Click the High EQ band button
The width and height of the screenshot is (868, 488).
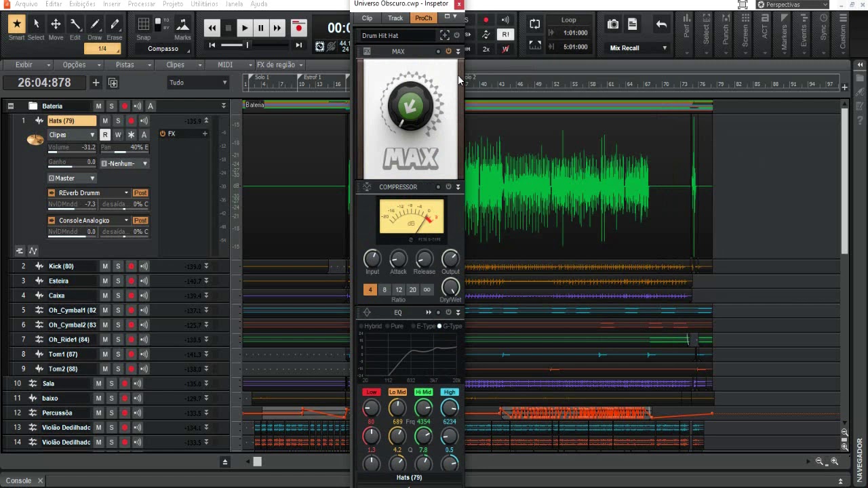coord(450,392)
